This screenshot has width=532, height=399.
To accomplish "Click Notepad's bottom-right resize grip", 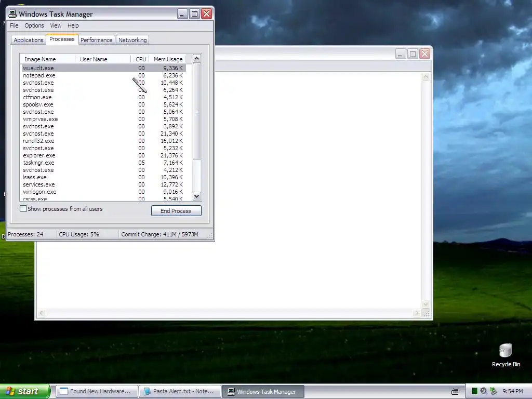I will 427,313.
